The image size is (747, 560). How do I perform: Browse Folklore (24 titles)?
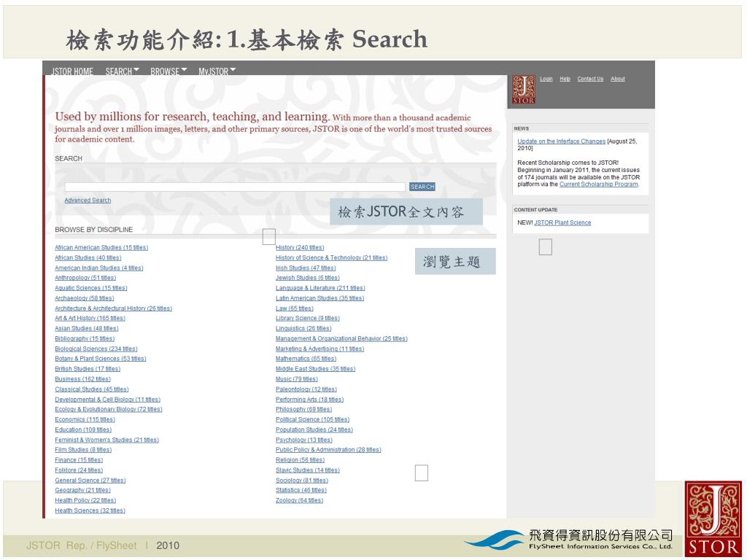pos(79,470)
